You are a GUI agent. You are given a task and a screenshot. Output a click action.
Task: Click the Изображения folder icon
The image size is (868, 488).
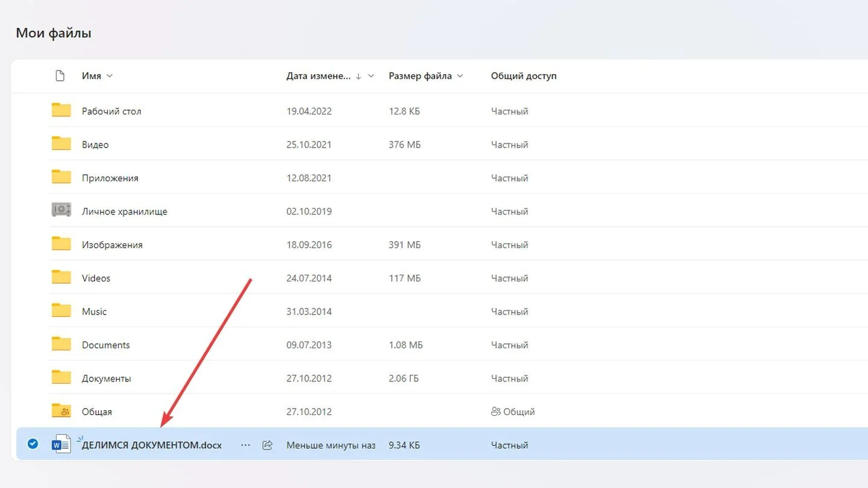(x=61, y=244)
